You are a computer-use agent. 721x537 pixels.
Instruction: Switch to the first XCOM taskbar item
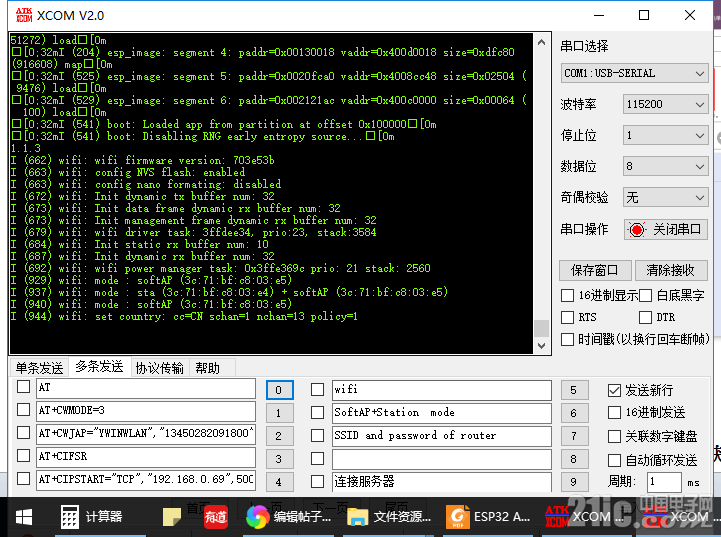tap(584, 517)
